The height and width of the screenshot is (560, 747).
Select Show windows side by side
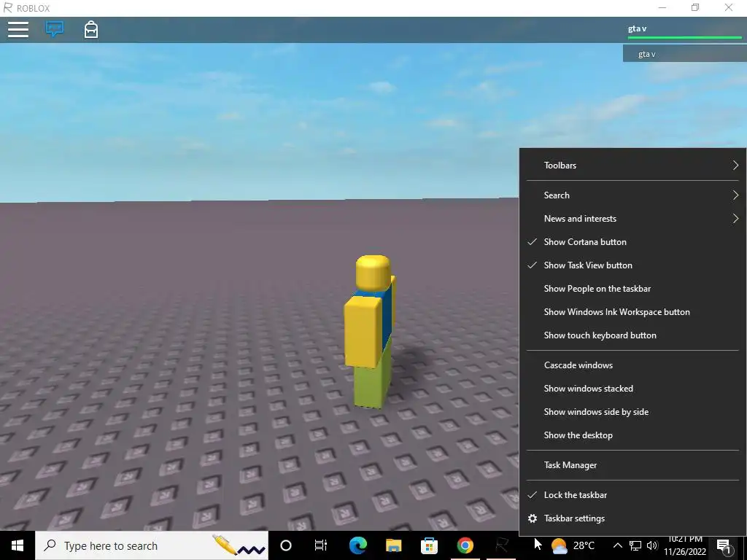tap(632, 412)
